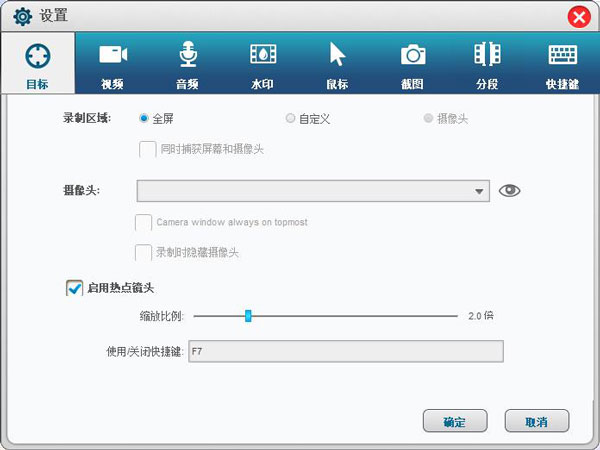The width and height of the screenshot is (600, 450).
Task: Open the 鼠标 mouse settings tab
Action: click(338, 64)
